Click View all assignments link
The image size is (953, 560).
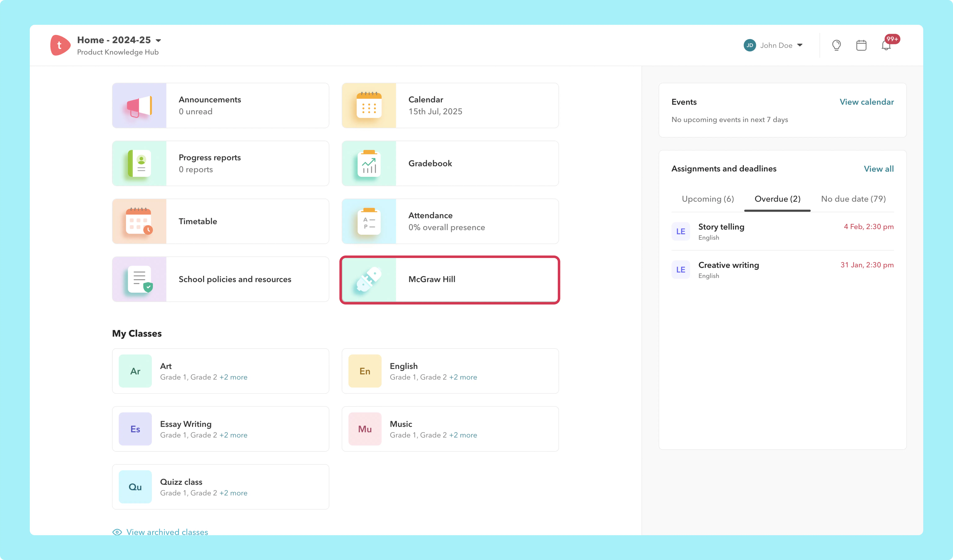click(879, 169)
